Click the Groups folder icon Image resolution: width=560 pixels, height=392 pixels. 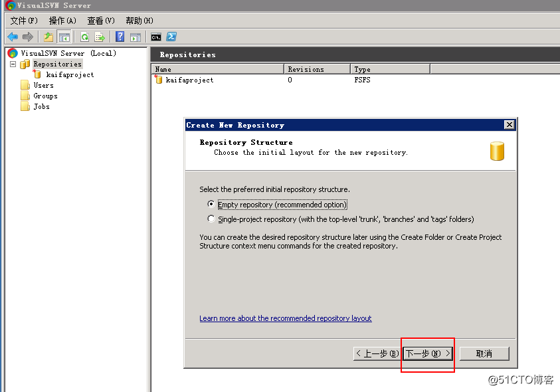click(x=25, y=96)
